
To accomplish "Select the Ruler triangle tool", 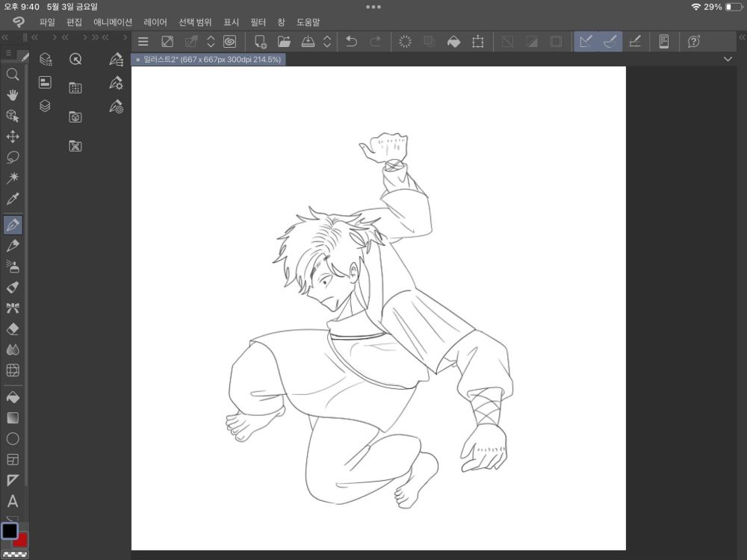I will click(13, 480).
